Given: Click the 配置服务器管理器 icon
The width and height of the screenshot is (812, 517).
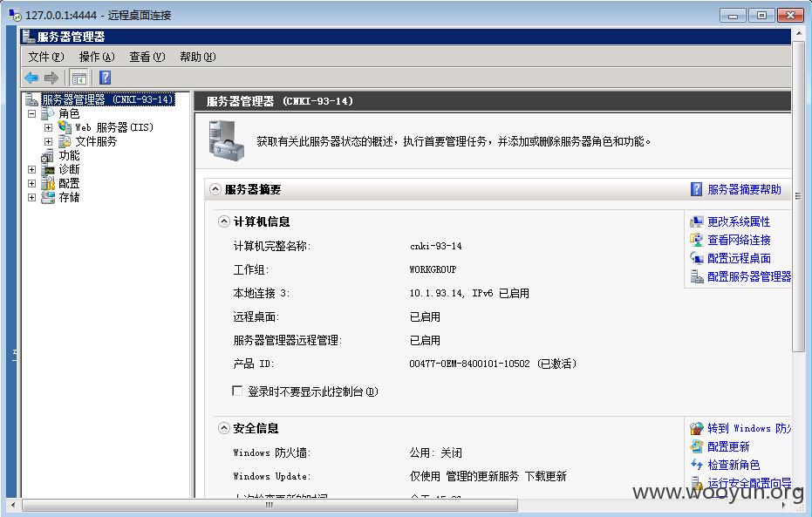Looking at the screenshot, I should click(x=697, y=277).
